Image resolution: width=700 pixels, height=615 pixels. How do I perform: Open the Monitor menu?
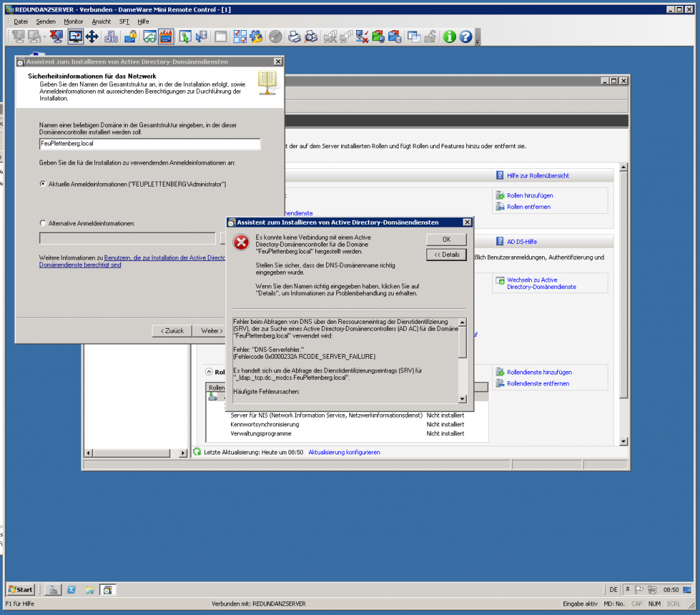tap(73, 21)
